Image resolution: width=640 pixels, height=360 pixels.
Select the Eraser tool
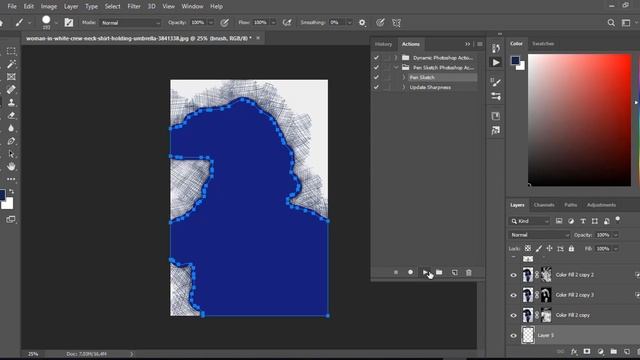tap(11, 116)
